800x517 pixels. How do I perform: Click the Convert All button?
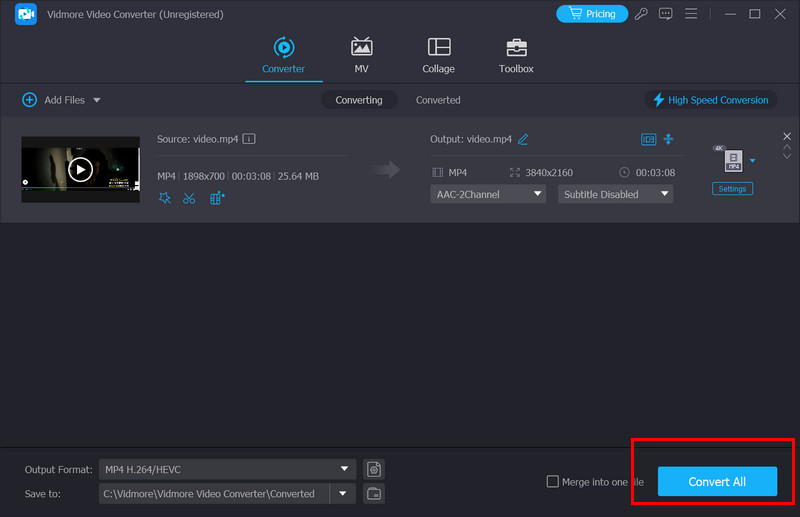click(x=717, y=481)
